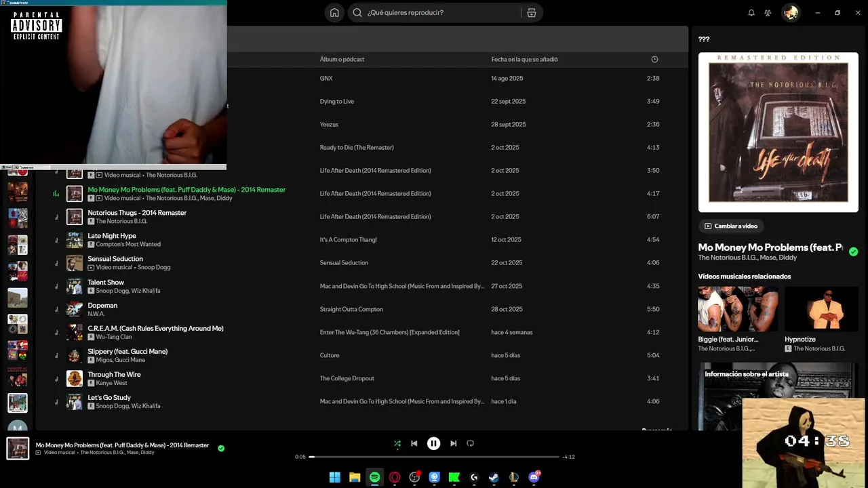This screenshot has height=488, width=868.
Task: Go to Spotify Home icon
Action: point(334,12)
